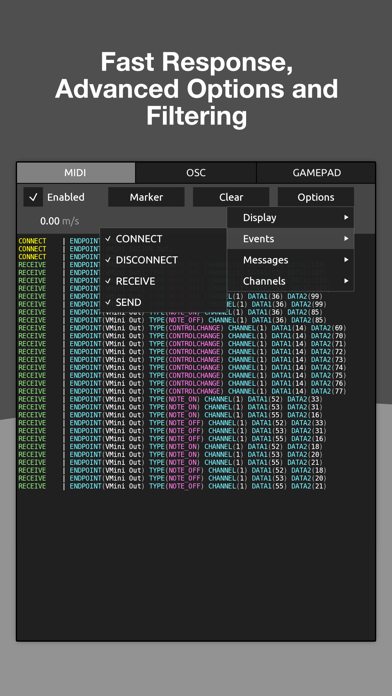Open the Messages menu entry
The image size is (392, 696).
(x=290, y=260)
